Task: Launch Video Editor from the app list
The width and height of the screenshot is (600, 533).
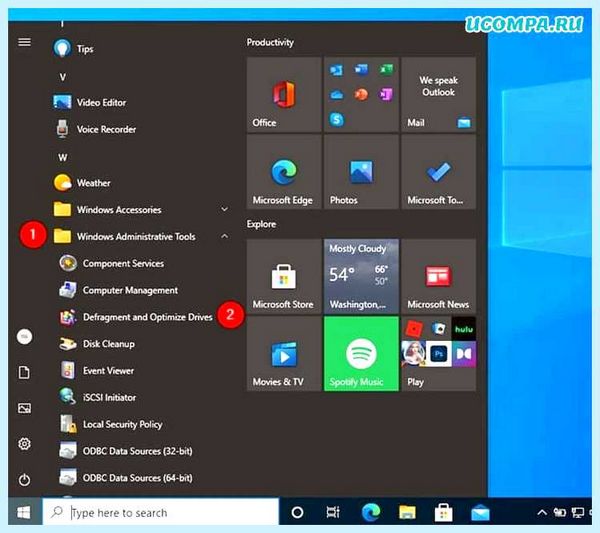Action: click(90, 102)
